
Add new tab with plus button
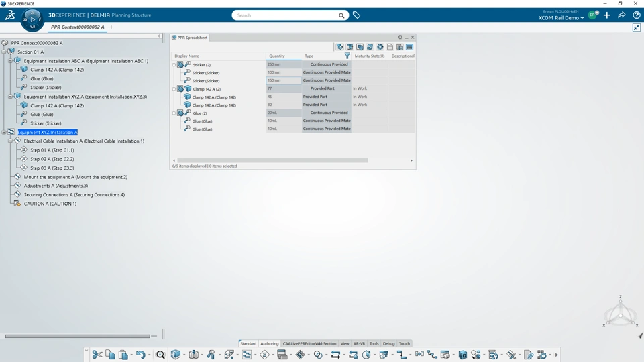coord(111,27)
